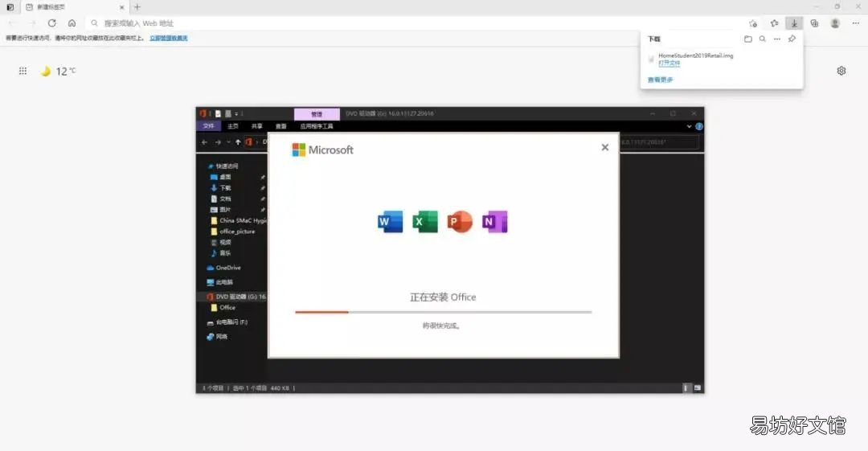This screenshot has width=868, height=451.
Task: Open browser settings and more menu
Action: [x=855, y=23]
